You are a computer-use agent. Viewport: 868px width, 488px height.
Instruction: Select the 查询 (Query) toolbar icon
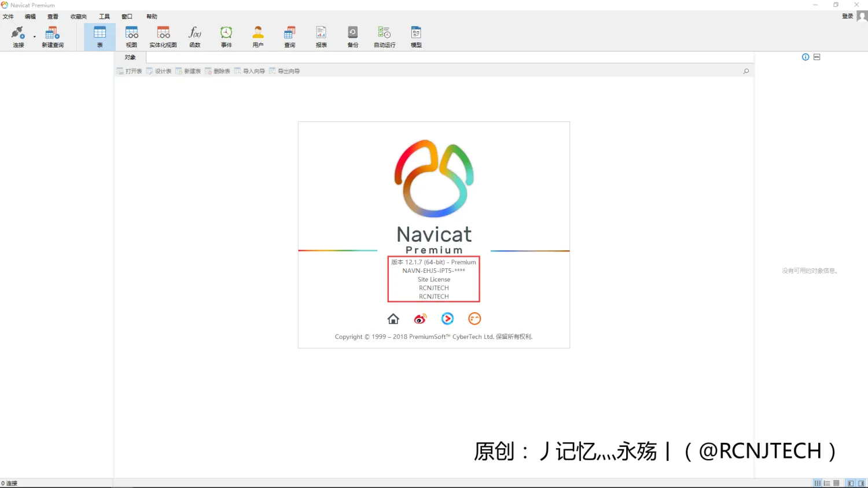tap(290, 36)
